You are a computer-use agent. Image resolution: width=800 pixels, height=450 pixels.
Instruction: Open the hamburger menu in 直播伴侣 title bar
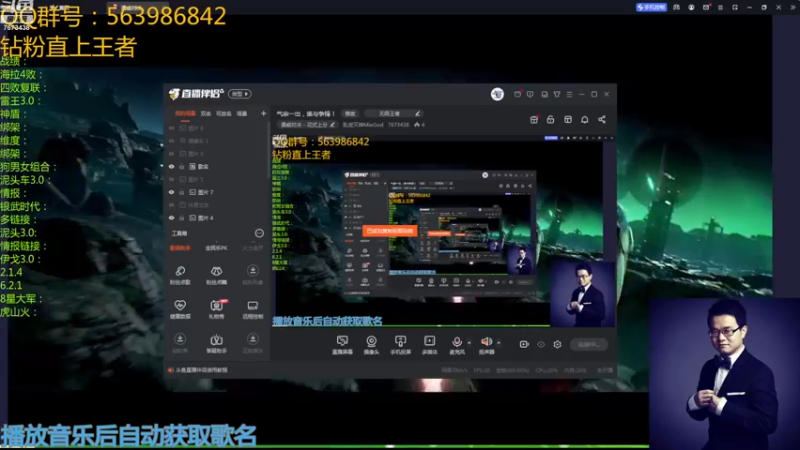point(569,94)
